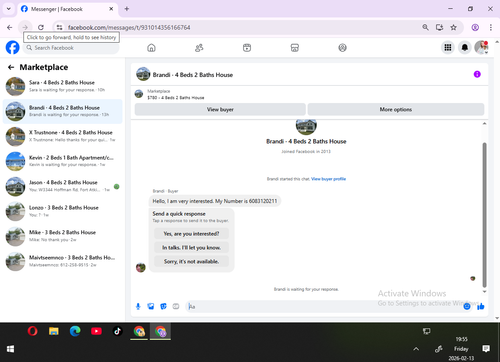
Task: Choose a sticker icon
Action: coord(163,306)
